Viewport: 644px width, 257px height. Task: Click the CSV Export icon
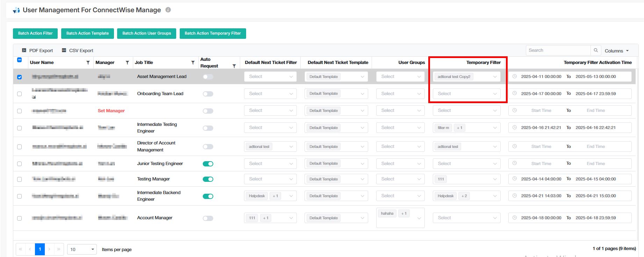tap(64, 50)
